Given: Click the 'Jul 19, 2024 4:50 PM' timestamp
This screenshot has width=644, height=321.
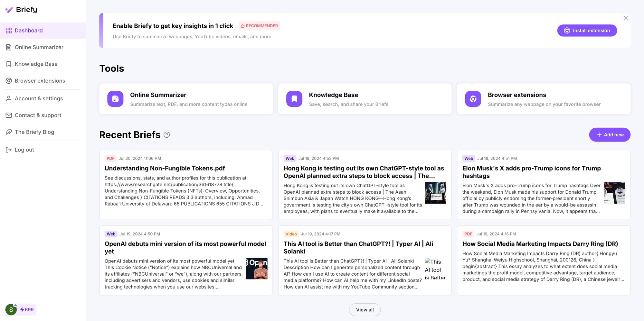Looking at the screenshot, I should click(x=140, y=234).
